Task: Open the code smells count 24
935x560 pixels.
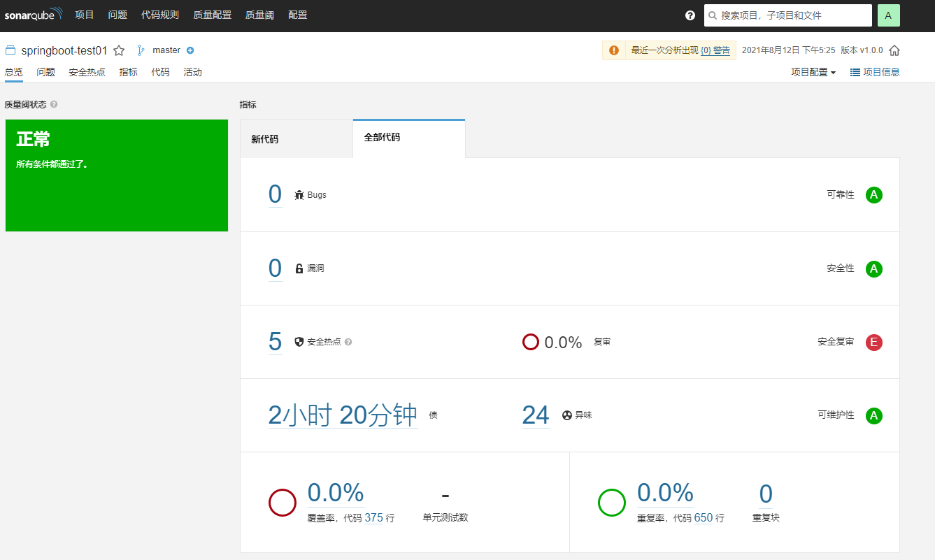Action: click(536, 415)
